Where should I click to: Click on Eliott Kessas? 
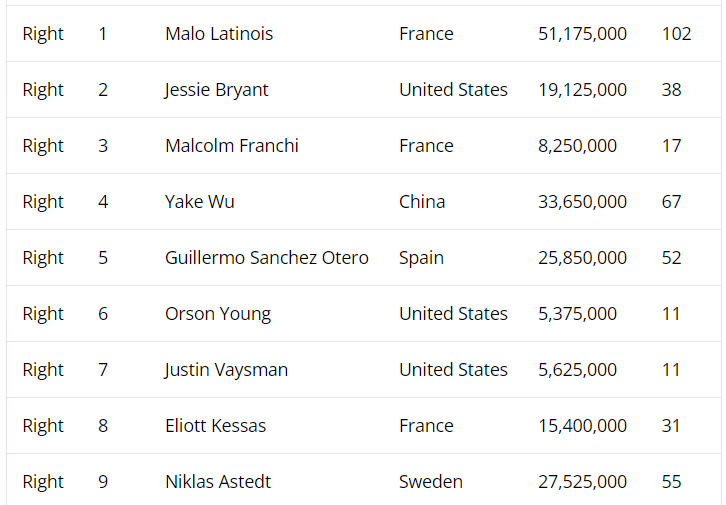[216, 426]
